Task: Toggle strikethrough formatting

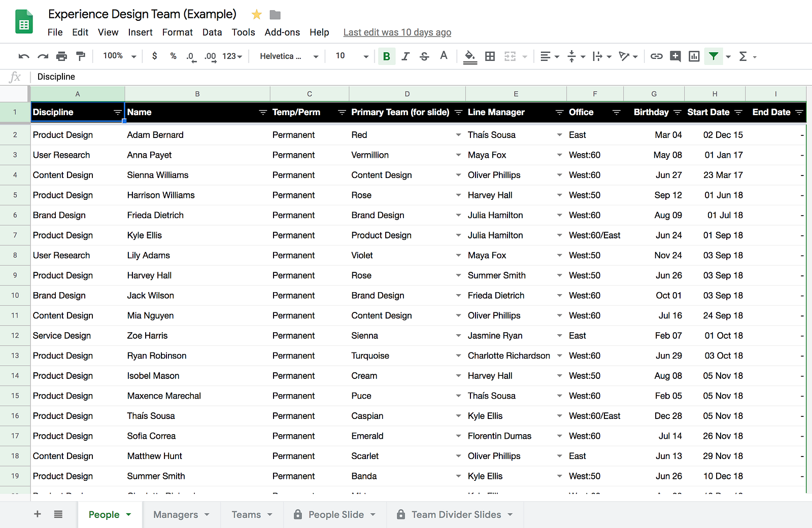Action: pos(425,56)
